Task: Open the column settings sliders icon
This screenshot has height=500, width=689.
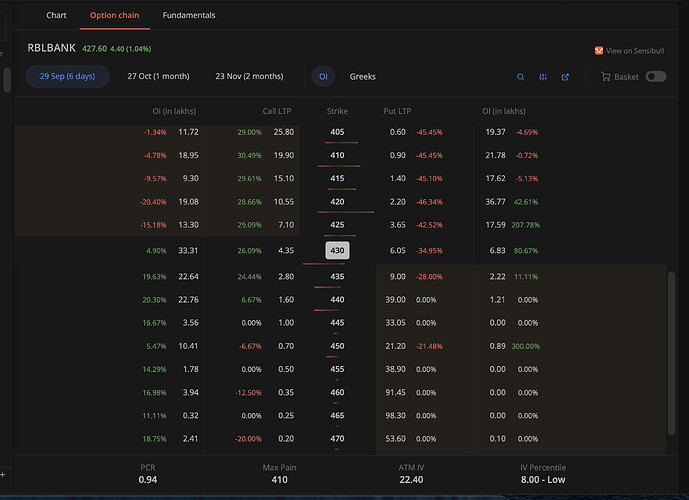Action: tap(543, 77)
